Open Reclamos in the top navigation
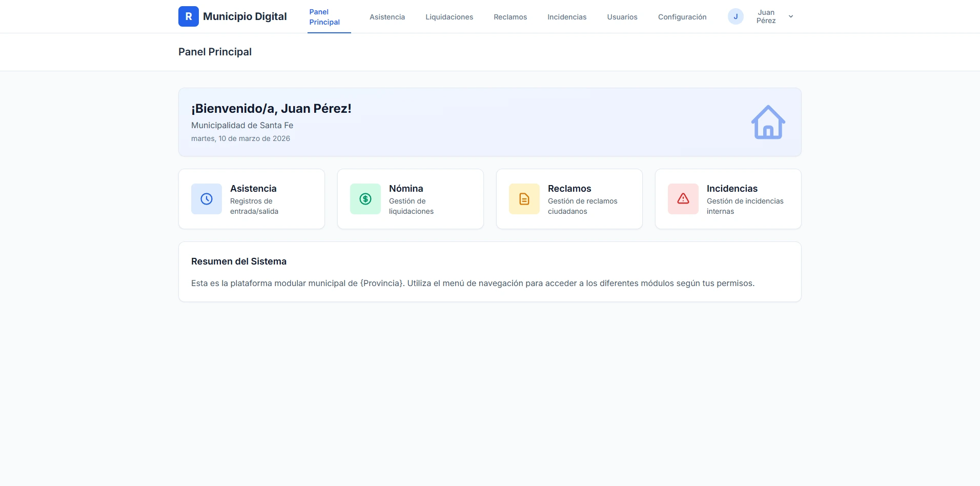 pos(510,17)
